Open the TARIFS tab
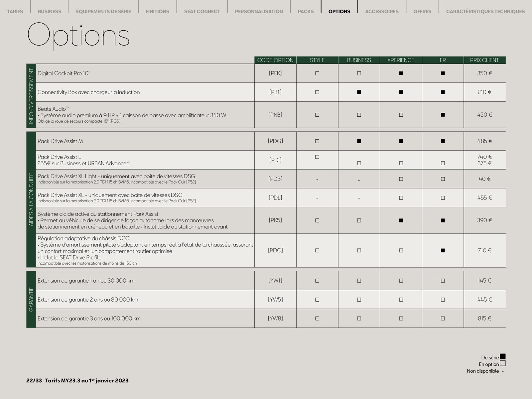The height and width of the screenshot is (399, 532). click(15, 11)
